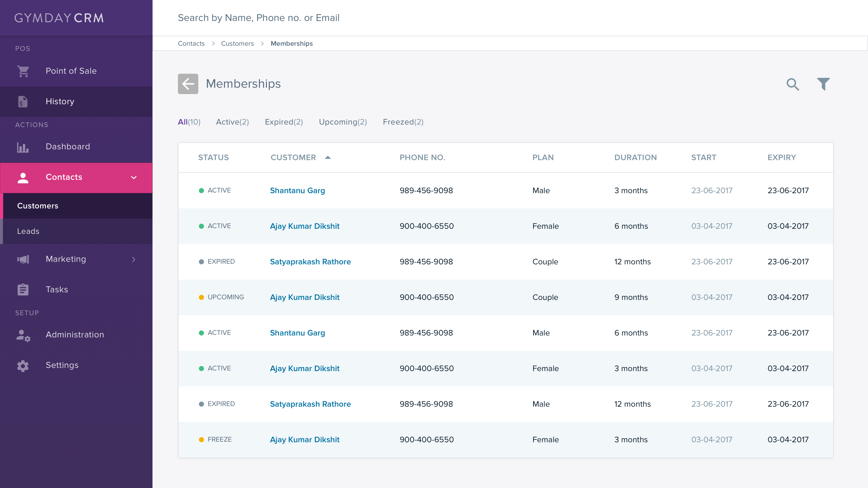Screen dimensions: 868x488
Task: Select the Expired(2) tab
Action: point(284,122)
